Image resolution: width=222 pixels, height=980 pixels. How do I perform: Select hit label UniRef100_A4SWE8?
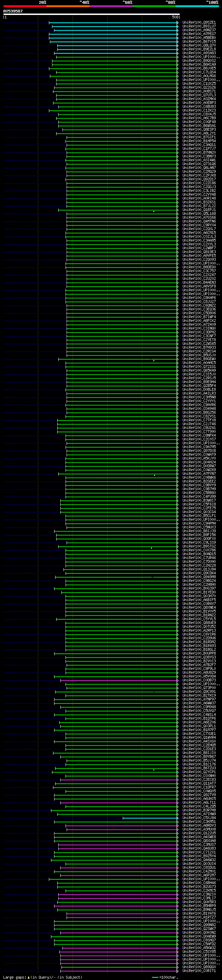[x=199, y=837]
